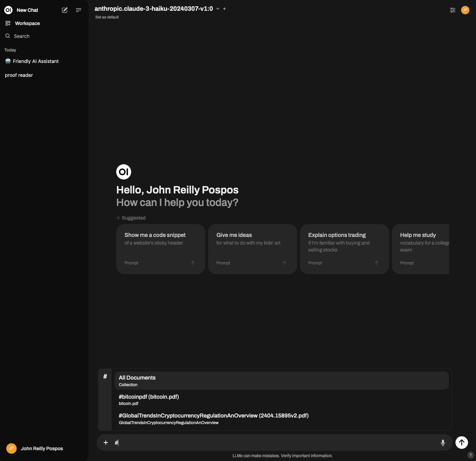
Task: Select Give me ideas suggestion card
Action: click(253, 249)
